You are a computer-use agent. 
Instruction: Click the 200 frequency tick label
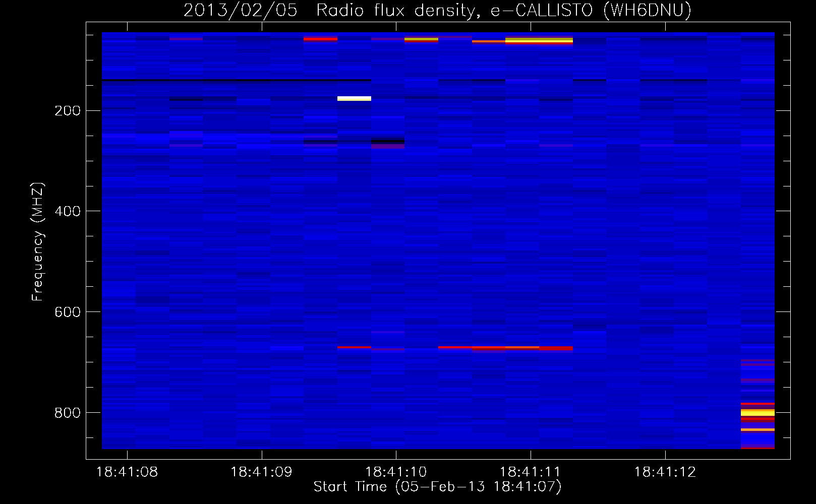click(68, 111)
